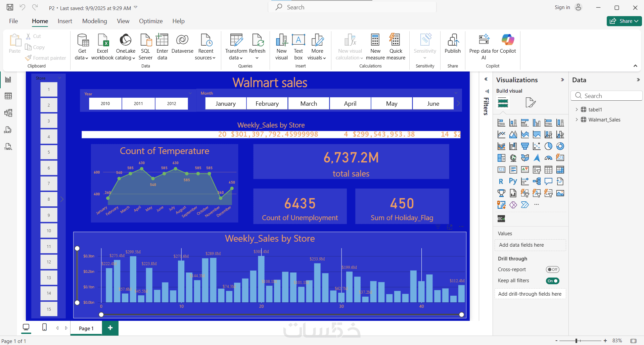Image resolution: width=644 pixels, height=345 pixels.
Task: Open DAX query view
Action: click(x=8, y=130)
